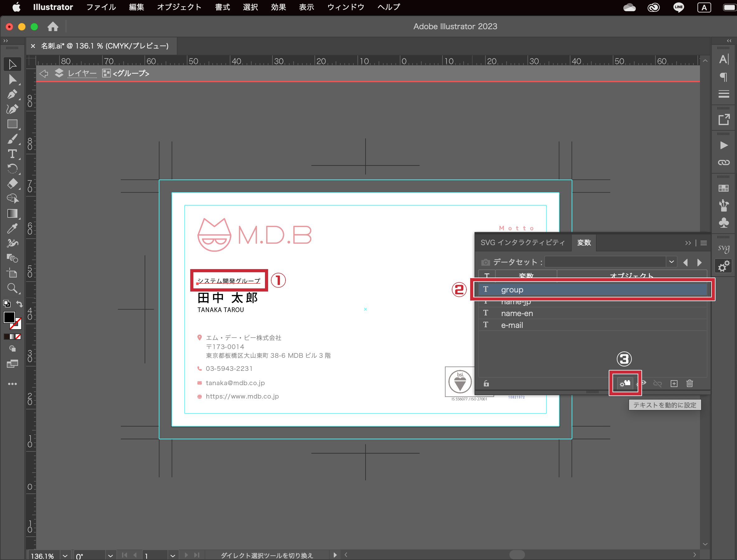The width and height of the screenshot is (737, 560).
Task: Open the Links panel icon
Action: [723, 162]
